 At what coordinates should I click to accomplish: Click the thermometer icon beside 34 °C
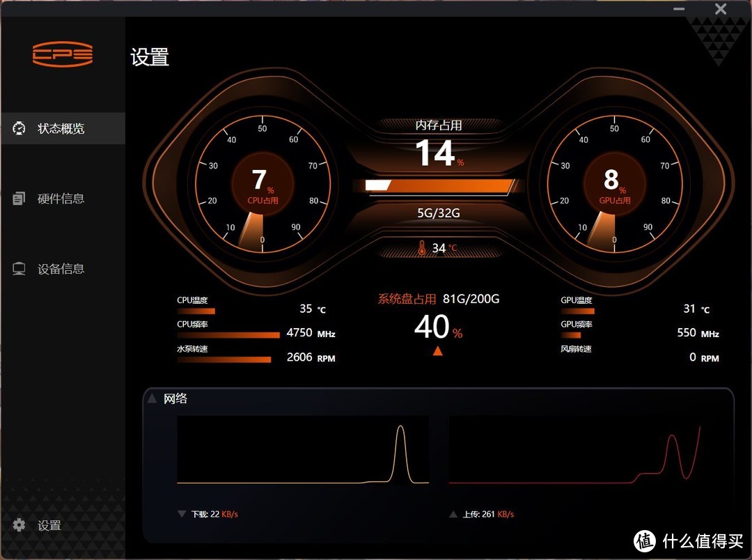(x=421, y=247)
